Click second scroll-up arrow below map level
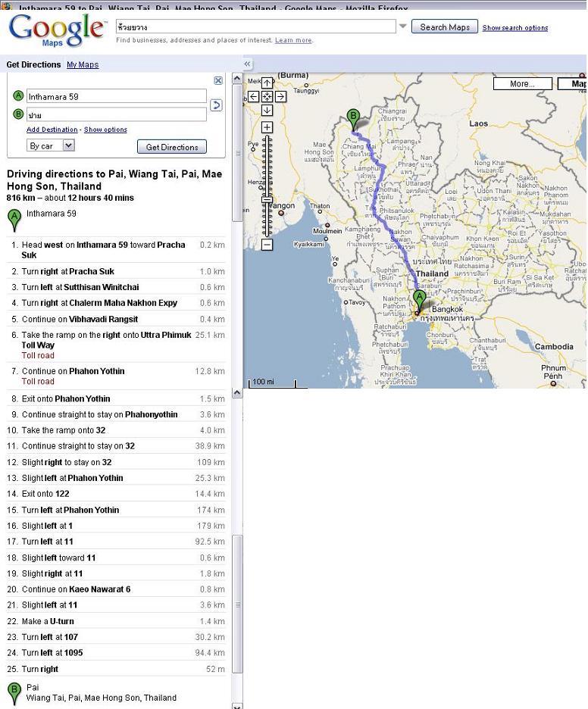 237,393
